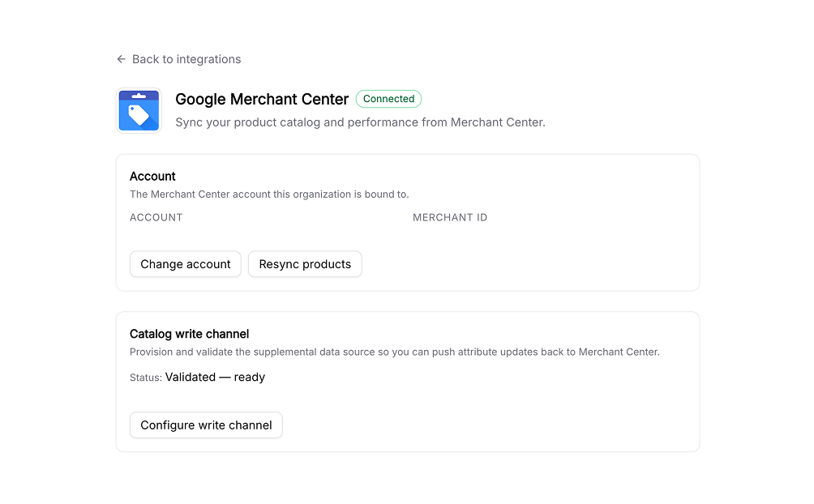Screen dimensions: 814x504
Task: Click the Sync your product catalog description
Action: click(360, 122)
